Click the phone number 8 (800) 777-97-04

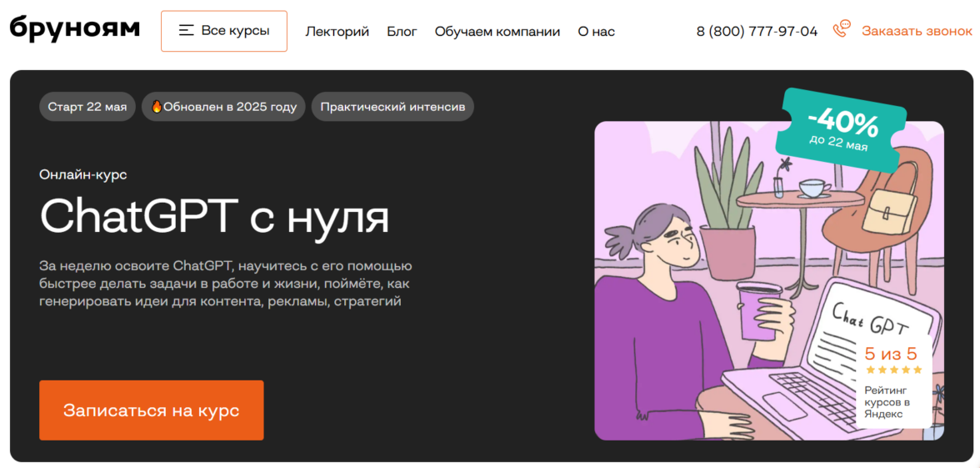[x=757, y=32]
